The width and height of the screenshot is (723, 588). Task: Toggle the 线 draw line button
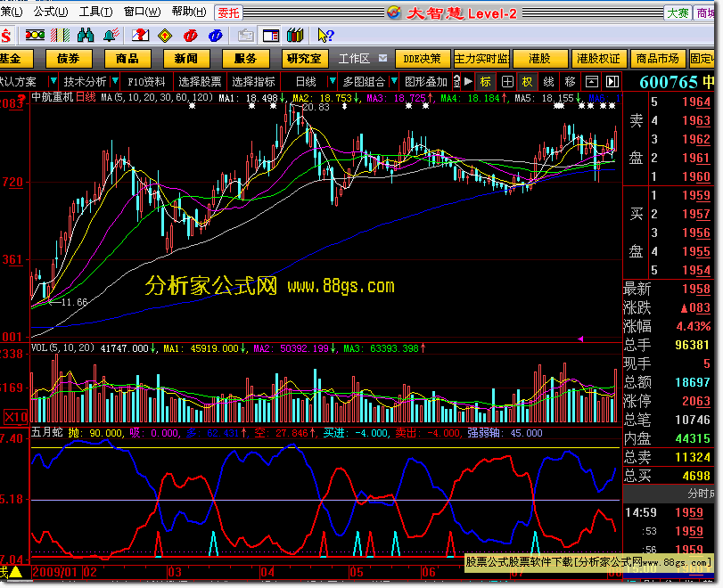click(548, 82)
